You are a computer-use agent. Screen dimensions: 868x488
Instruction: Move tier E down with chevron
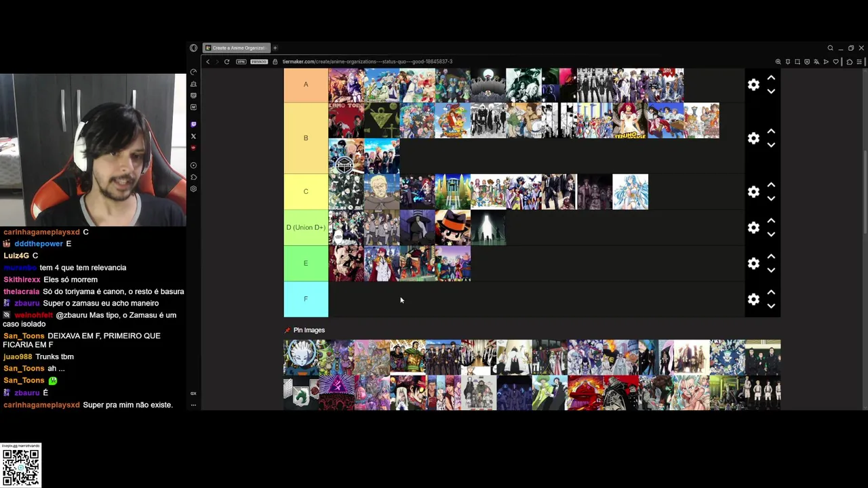[771, 270]
